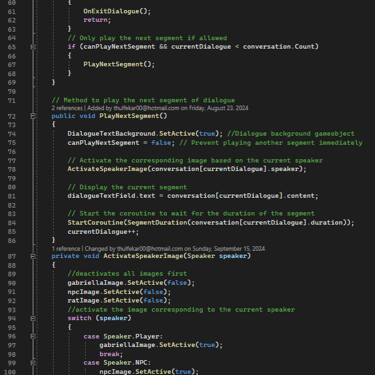Click the OnExitDialogue() call on line 61
The image size is (375, 375).
[x=117, y=11]
